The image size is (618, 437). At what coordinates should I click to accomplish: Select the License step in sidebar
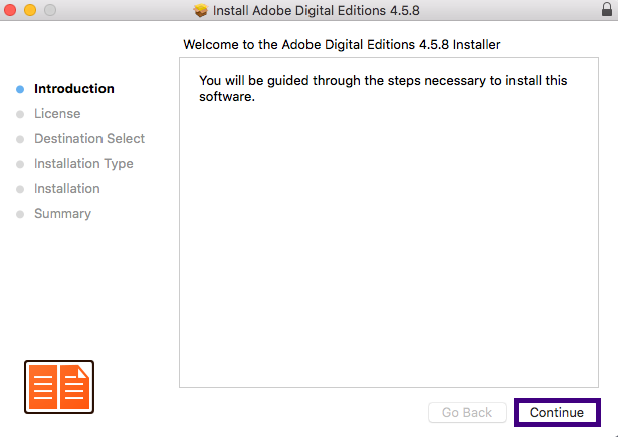[57, 113]
